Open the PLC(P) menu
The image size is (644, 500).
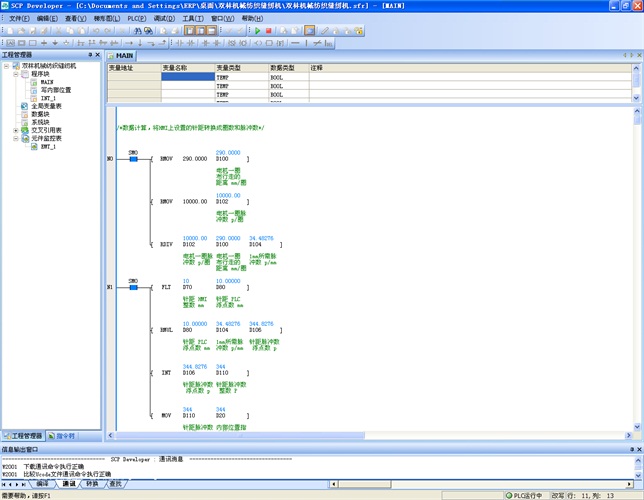coord(136,19)
